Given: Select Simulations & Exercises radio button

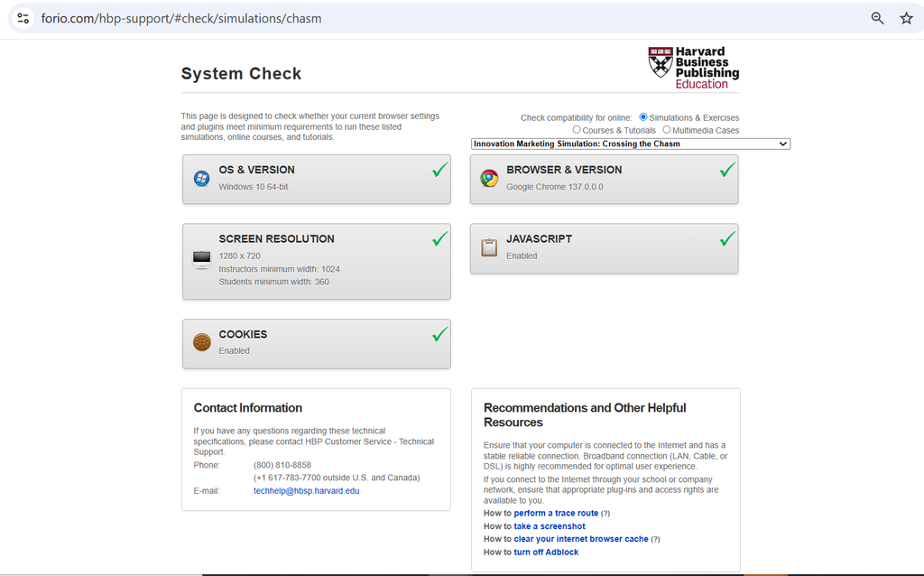Looking at the screenshot, I should tap(643, 117).
